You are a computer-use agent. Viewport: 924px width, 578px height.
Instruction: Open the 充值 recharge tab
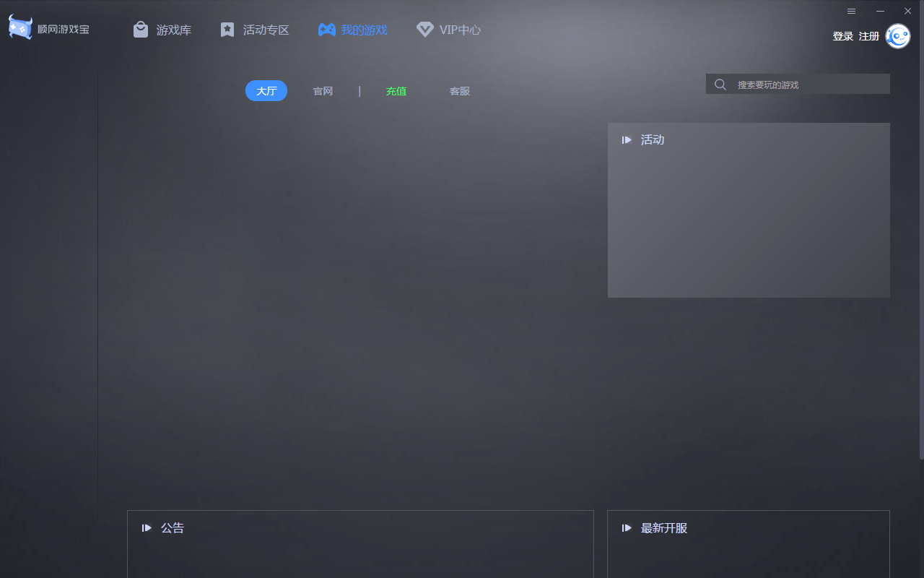pyautogui.click(x=396, y=90)
